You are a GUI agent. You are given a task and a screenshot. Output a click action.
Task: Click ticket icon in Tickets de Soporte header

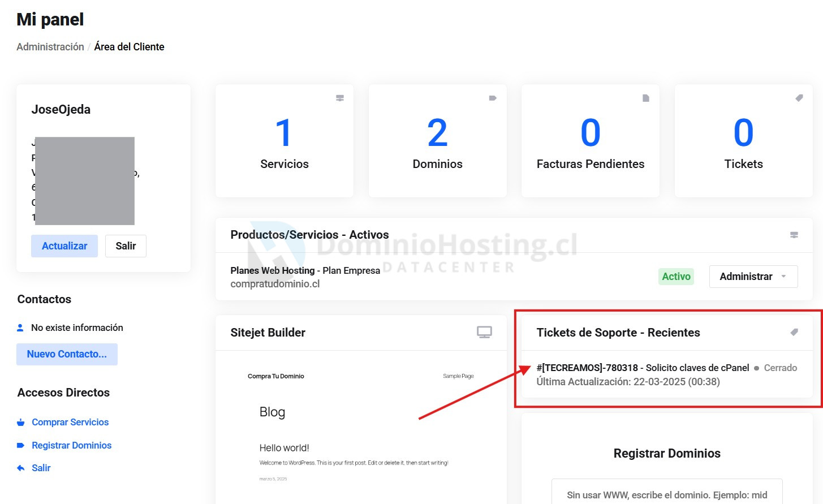[794, 332]
